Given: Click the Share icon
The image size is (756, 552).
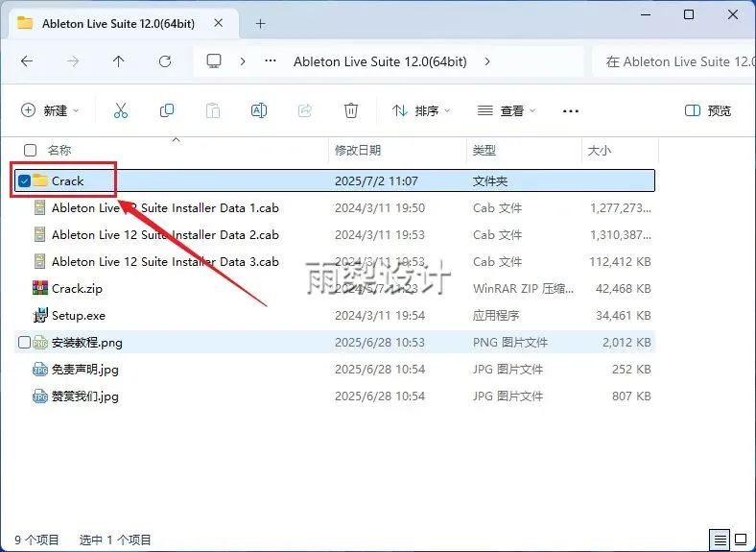Looking at the screenshot, I should [305, 110].
